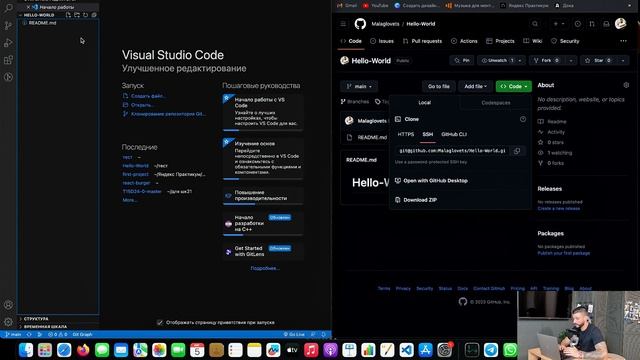Open 'Get Started with GitLens' walkthrough card

click(x=263, y=251)
